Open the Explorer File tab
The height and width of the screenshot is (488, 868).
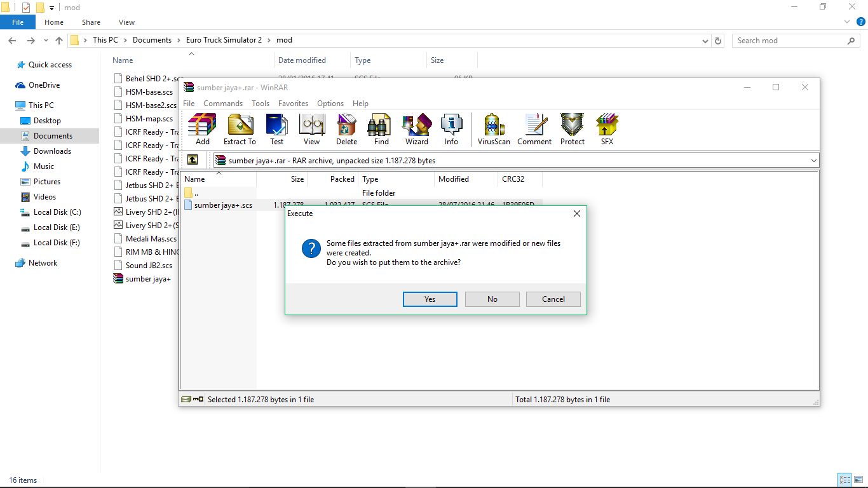click(x=18, y=22)
